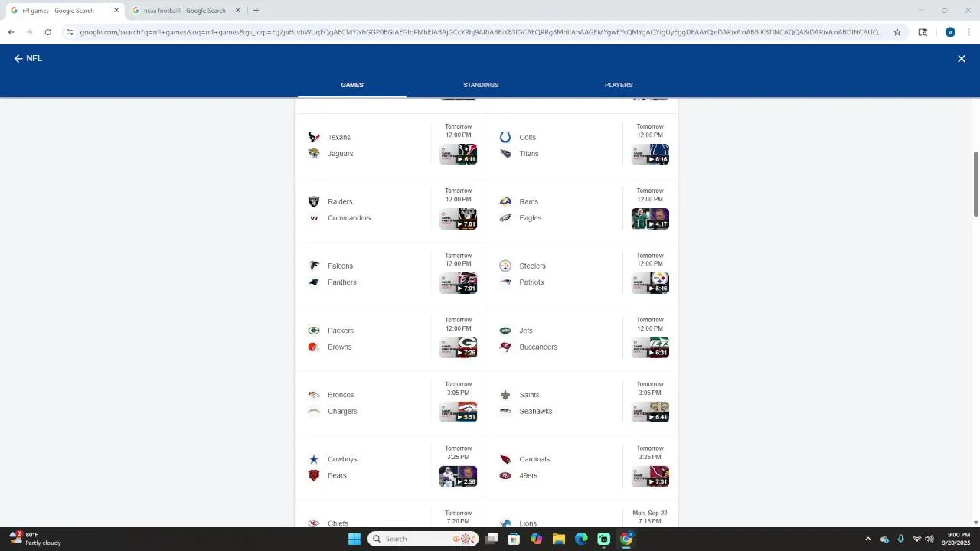
Task: View site information icon in address bar
Action: pyautogui.click(x=70, y=32)
